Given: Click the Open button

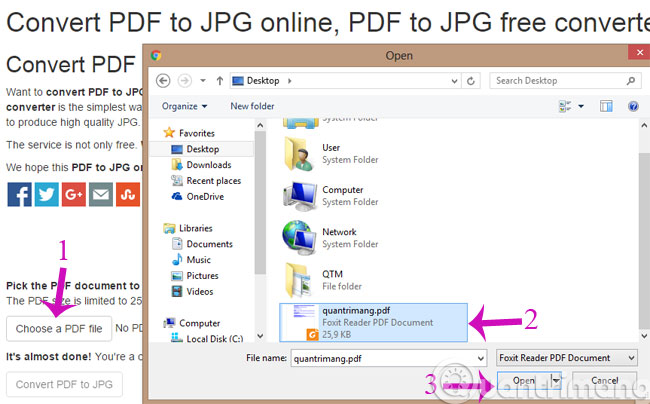Looking at the screenshot, I should click(524, 380).
